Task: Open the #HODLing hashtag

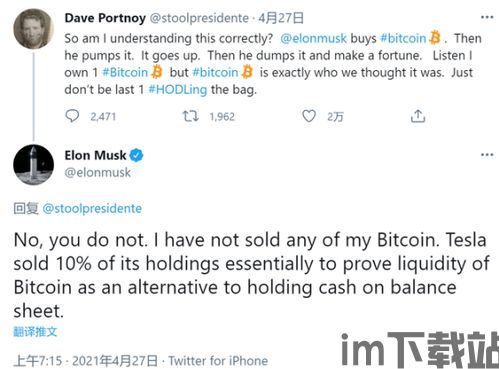Action: pyautogui.click(x=178, y=89)
